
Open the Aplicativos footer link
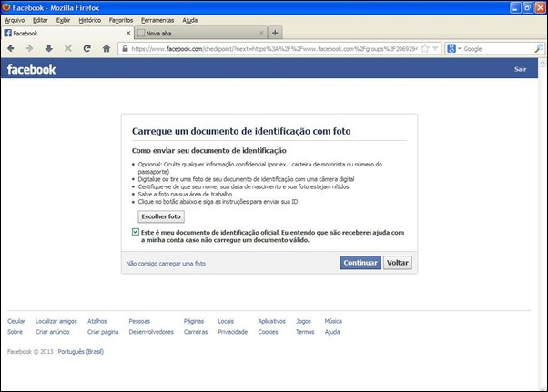point(271,321)
